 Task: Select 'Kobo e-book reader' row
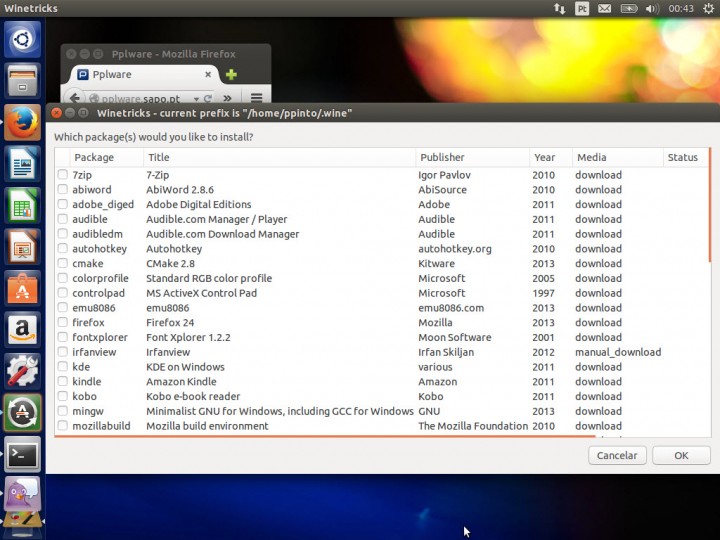(x=382, y=396)
